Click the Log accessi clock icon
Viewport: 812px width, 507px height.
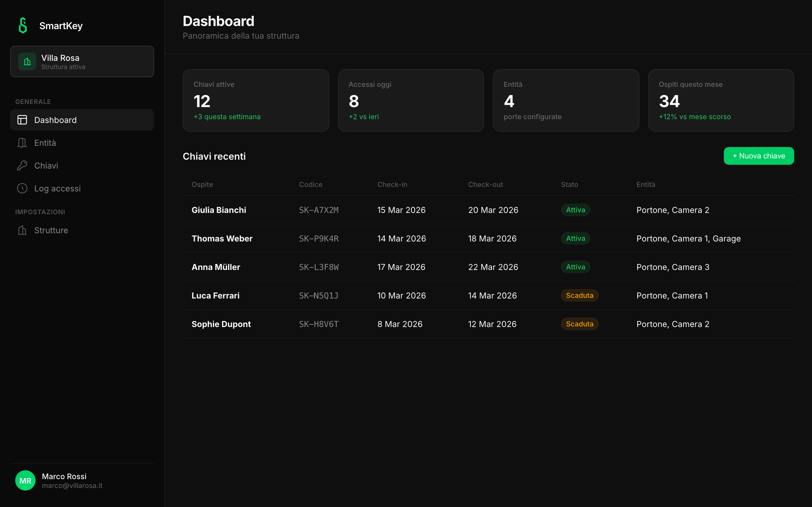(22, 189)
